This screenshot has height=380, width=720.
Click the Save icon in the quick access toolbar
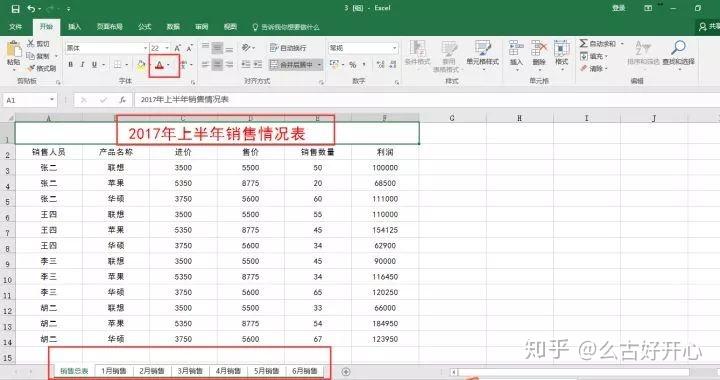pyautogui.click(x=15, y=9)
